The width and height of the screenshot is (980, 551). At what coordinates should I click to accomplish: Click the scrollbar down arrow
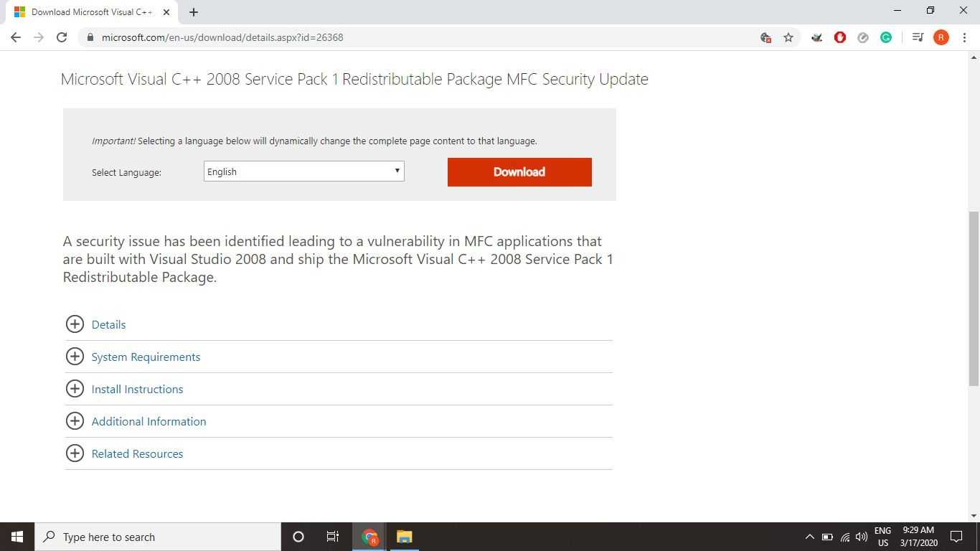coord(974,516)
